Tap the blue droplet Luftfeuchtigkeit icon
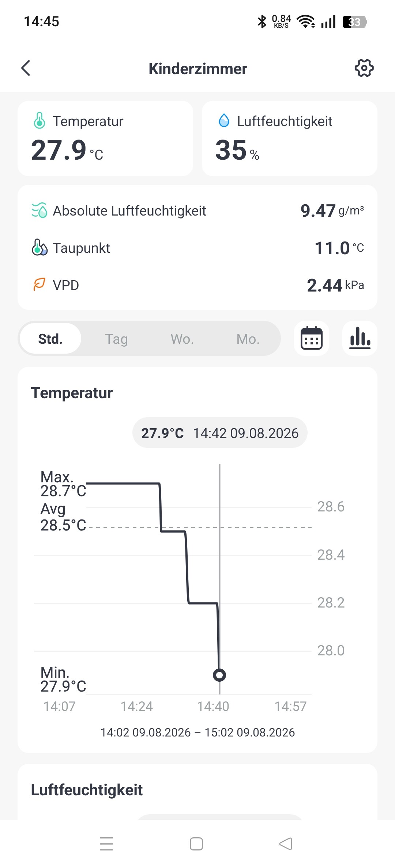Screen dimensions: 395x868 tap(224, 121)
